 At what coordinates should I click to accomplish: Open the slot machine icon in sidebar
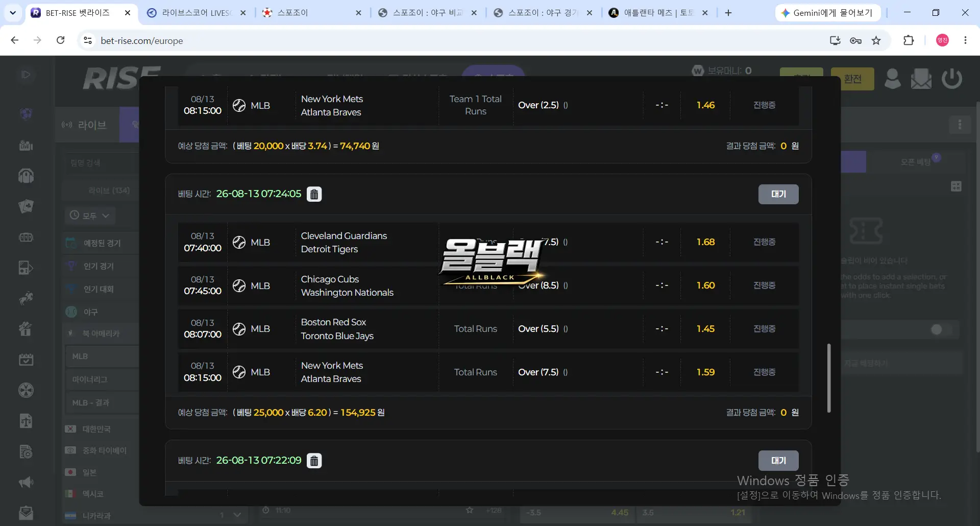click(x=26, y=237)
